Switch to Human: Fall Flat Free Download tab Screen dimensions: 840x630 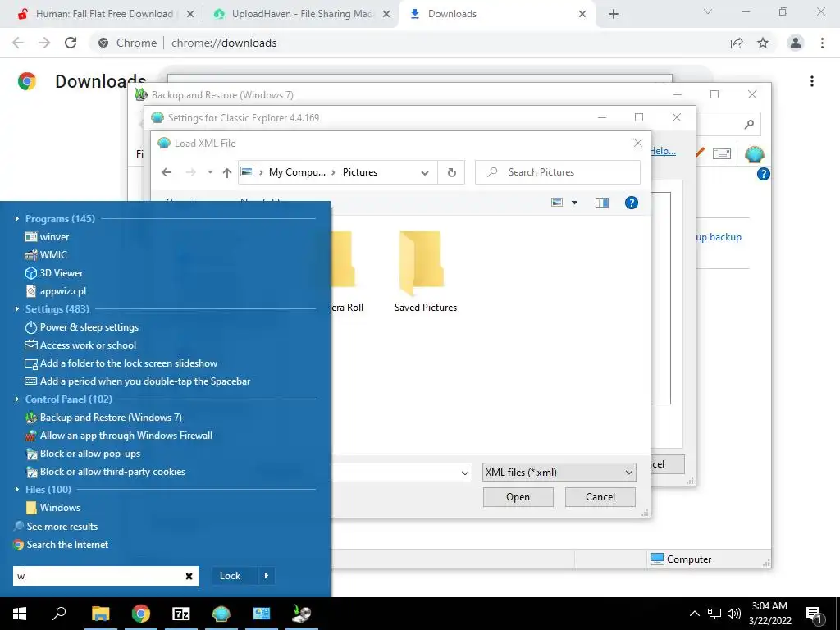point(104,14)
